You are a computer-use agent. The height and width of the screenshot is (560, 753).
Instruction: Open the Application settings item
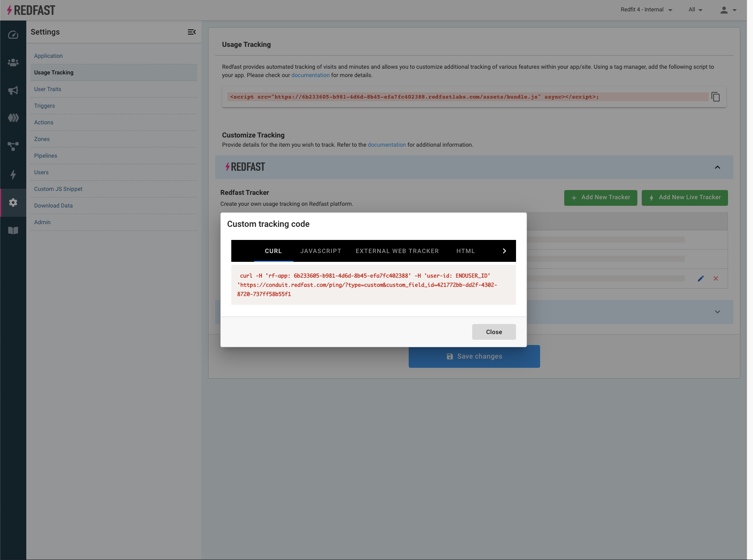(x=113, y=56)
